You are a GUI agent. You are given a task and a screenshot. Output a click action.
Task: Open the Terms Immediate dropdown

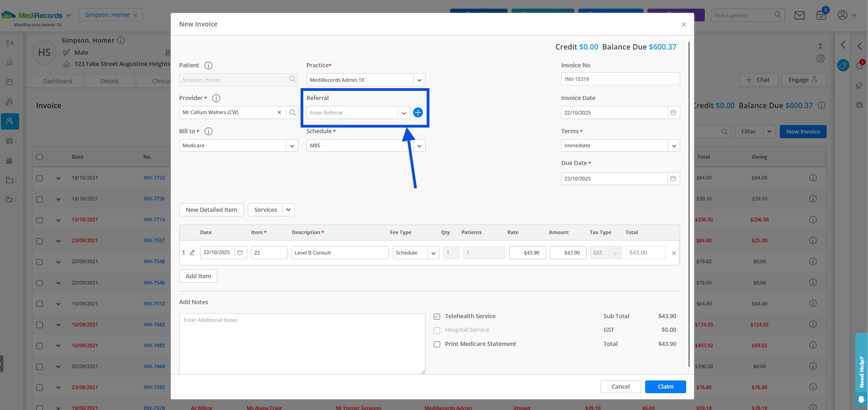coord(674,146)
